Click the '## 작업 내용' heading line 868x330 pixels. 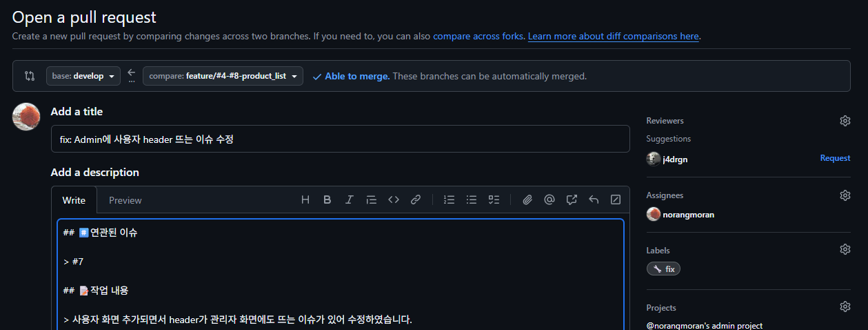click(96, 291)
